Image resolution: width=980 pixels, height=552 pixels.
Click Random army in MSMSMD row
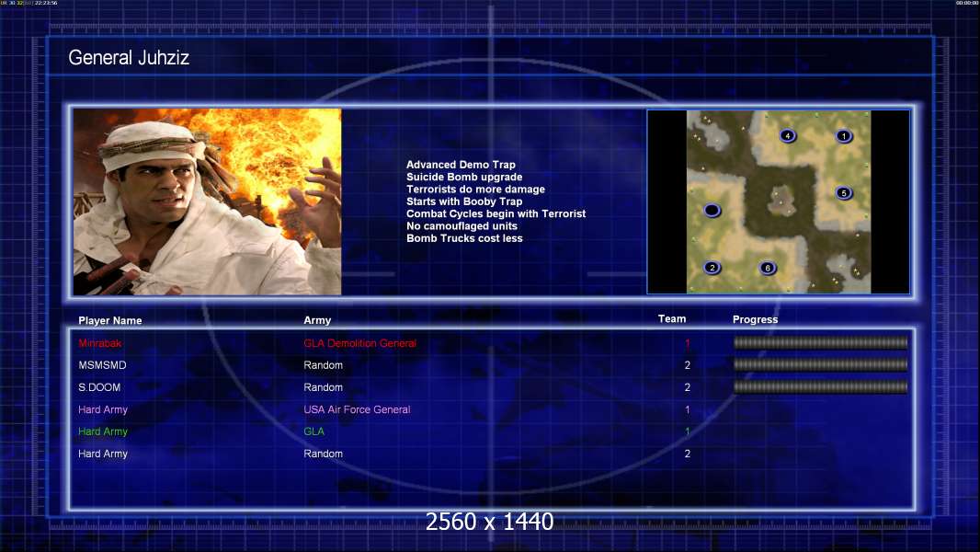coord(323,365)
